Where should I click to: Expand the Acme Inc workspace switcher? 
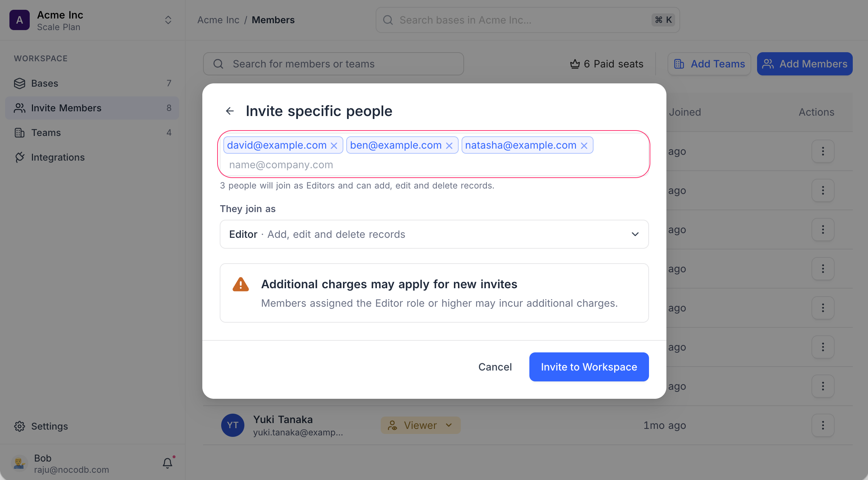[168, 20]
